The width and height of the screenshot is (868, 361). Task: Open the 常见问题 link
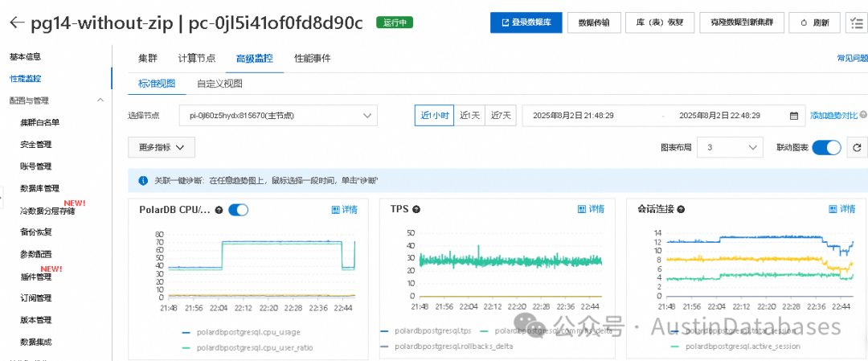click(x=852, y=58)
